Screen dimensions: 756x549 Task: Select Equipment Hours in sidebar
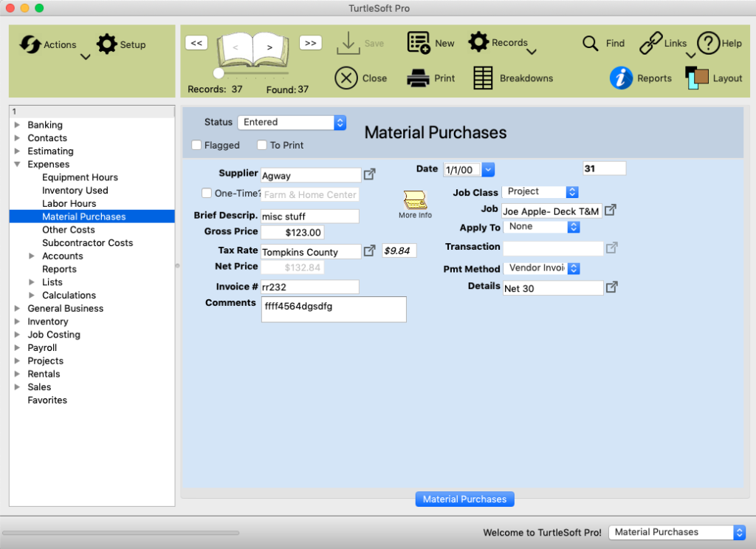coord(80,177)
